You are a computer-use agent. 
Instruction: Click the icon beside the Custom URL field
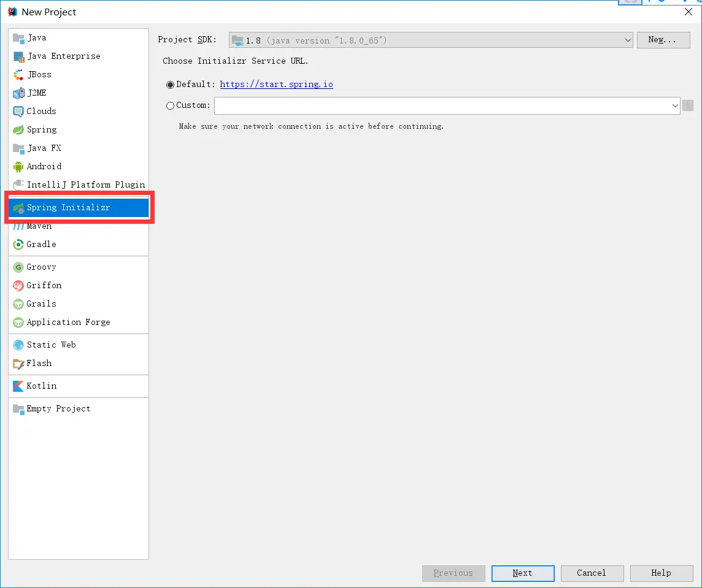tap(688, 105)
